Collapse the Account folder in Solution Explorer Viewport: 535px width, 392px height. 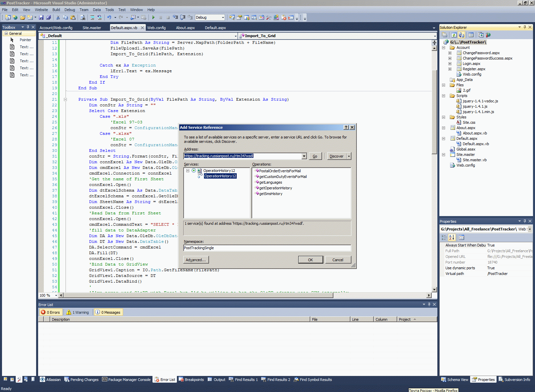(x=444, y=47)
